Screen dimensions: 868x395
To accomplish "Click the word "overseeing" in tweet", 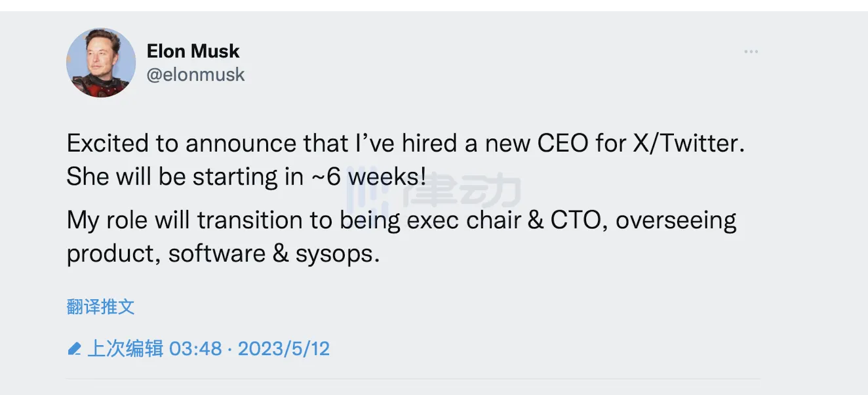I will pos(676,220).
